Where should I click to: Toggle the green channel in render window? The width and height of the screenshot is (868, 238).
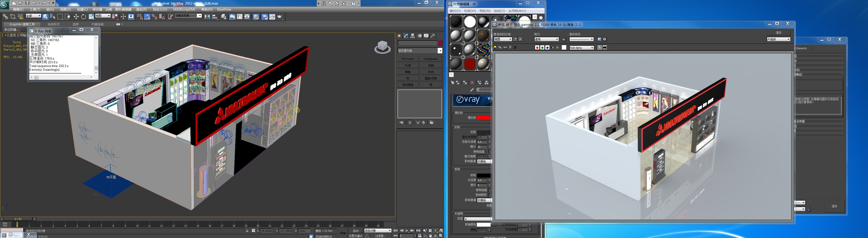(542, 47)
